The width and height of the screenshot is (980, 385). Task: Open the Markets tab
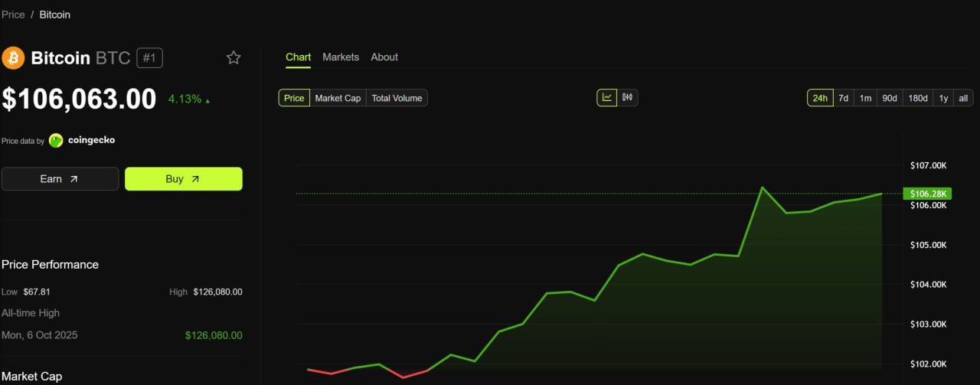(x=341, y=57)
